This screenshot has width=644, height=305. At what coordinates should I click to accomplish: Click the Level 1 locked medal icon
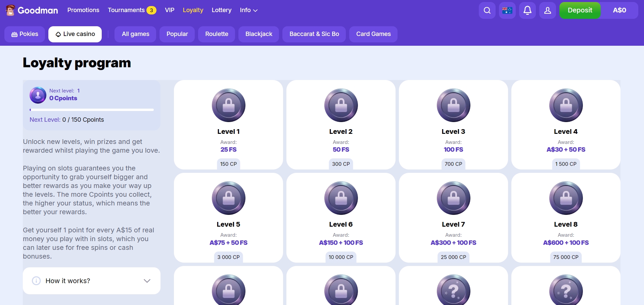point(228,105)
